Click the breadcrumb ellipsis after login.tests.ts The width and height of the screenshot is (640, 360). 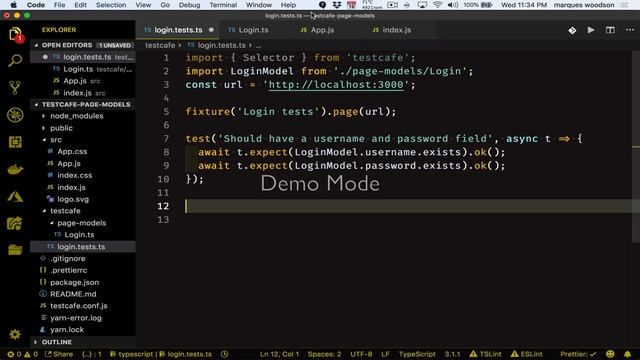258,45
